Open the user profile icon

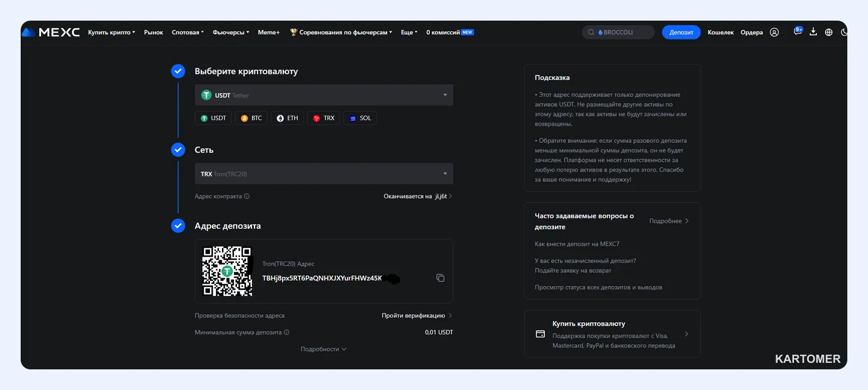(x=774, y=33)
